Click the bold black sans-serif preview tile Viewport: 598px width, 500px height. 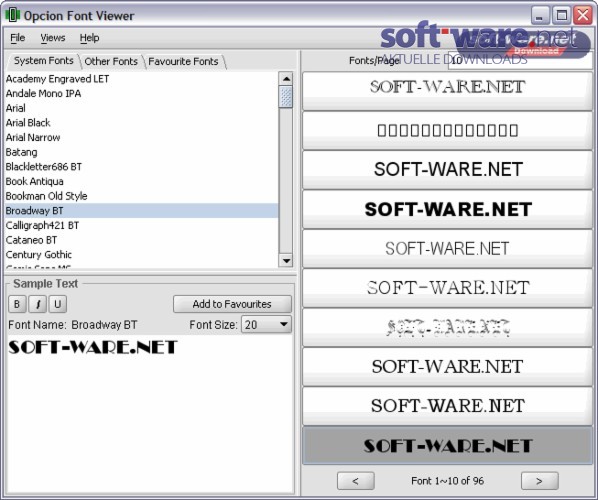click(x=447, y=209)
